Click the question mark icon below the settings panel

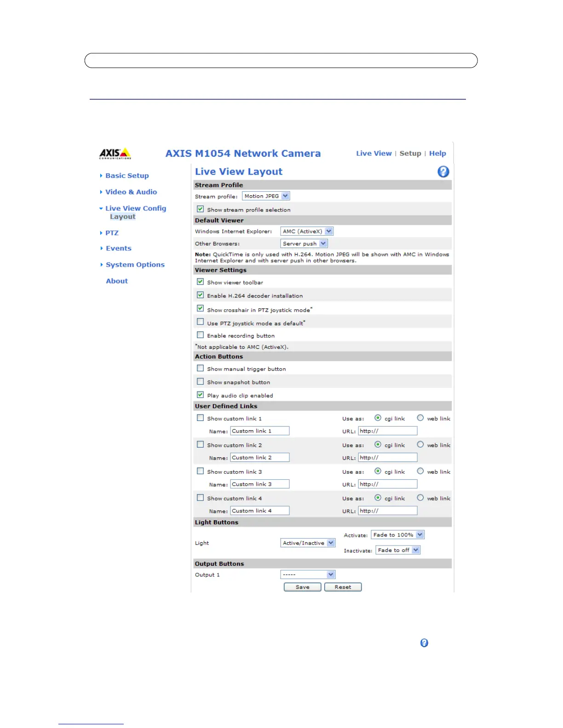click(424, 643)
